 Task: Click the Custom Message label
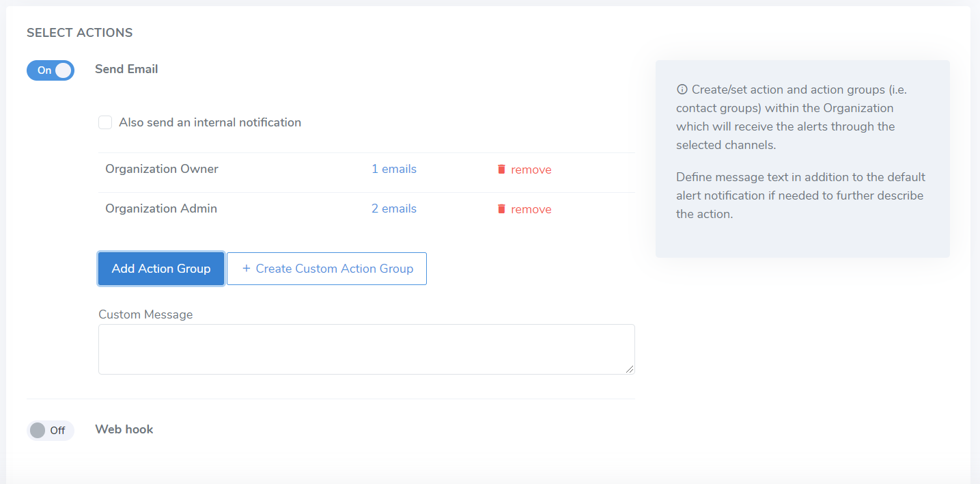click(145, 314)
